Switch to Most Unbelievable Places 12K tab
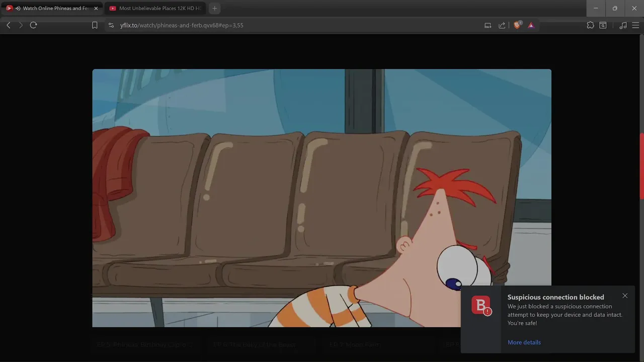Image resolution: width=644 pixels, height=362 pixels. [x=155, y=9]
